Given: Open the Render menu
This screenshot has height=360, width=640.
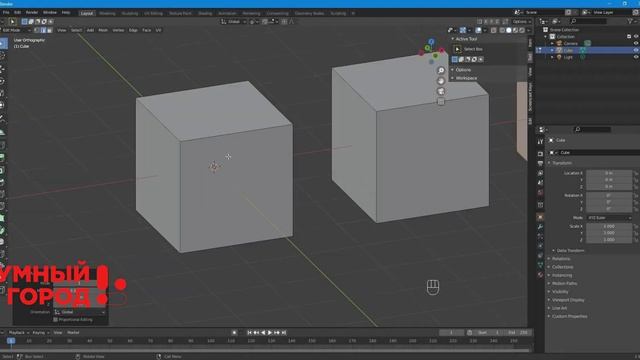Looking at the screenshot, I should point(31,13).
